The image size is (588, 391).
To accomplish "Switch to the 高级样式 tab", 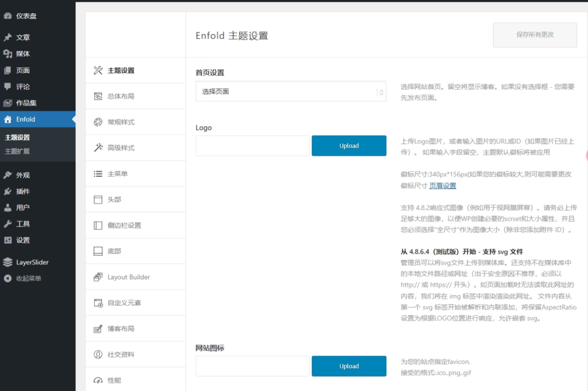I will coord(135,148).
